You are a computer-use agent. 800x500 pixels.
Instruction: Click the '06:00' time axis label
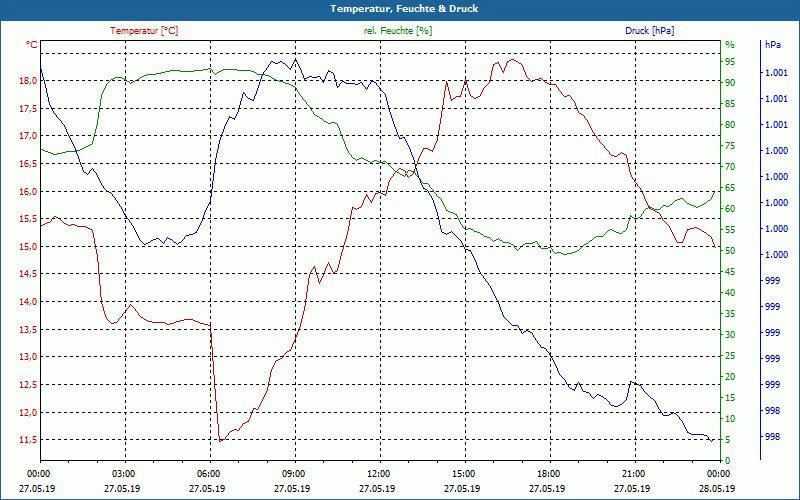pyautogui.click(x=208, y=474)
